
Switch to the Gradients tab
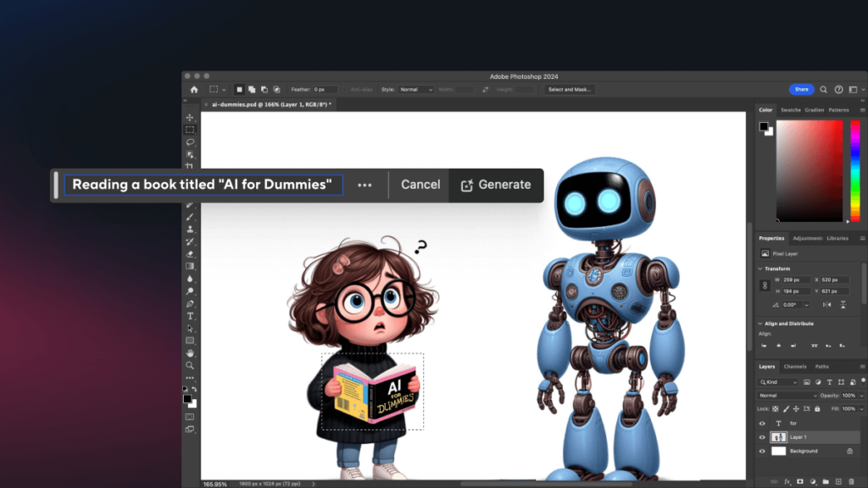tap(815, 110)
